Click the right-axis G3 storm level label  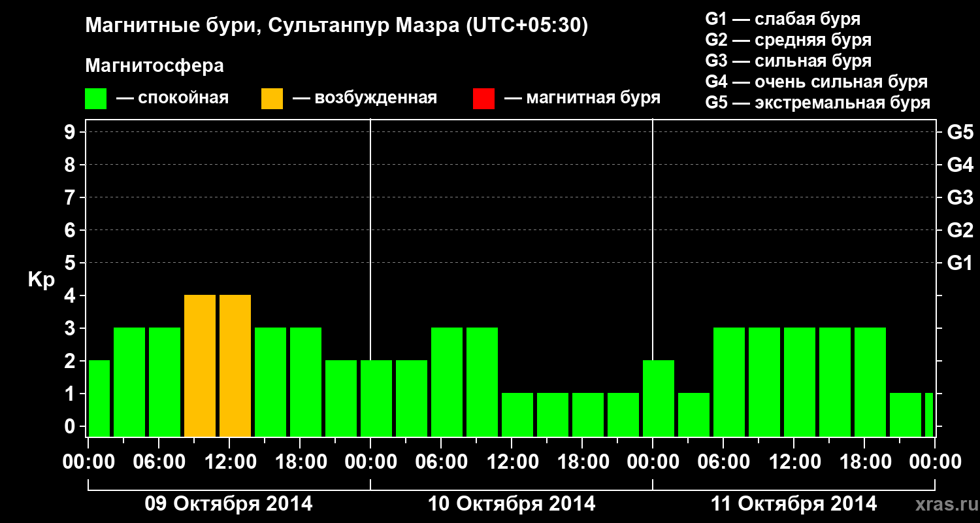click(x=960, y=197)
